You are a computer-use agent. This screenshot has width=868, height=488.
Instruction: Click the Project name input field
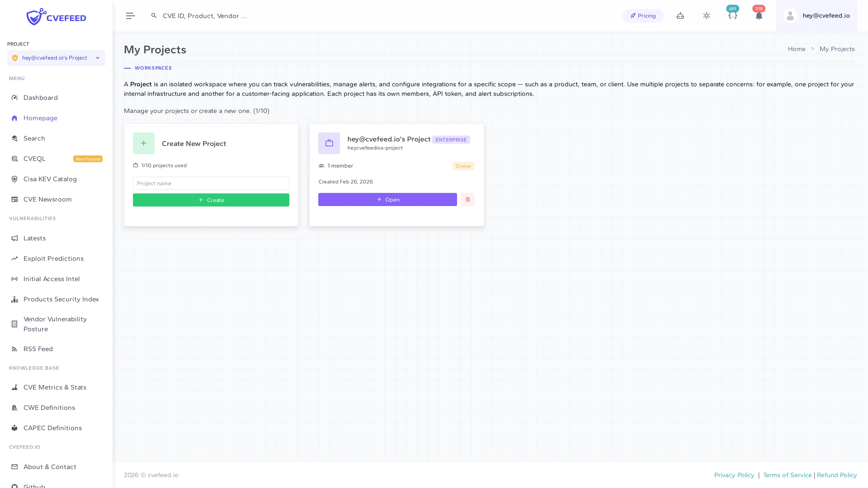211,183
